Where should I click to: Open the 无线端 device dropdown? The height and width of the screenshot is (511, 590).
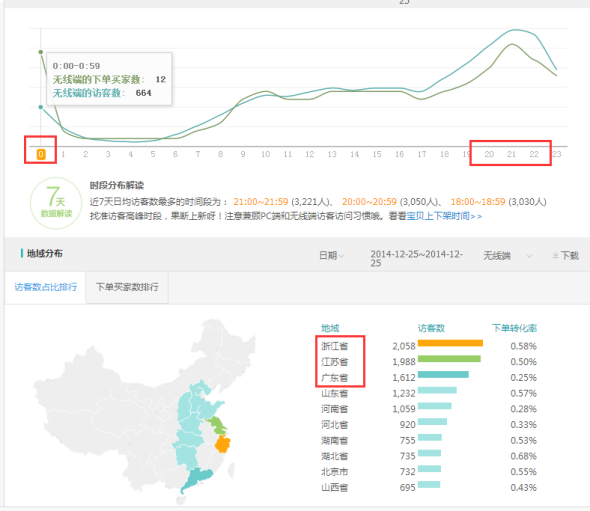point(508,256)
